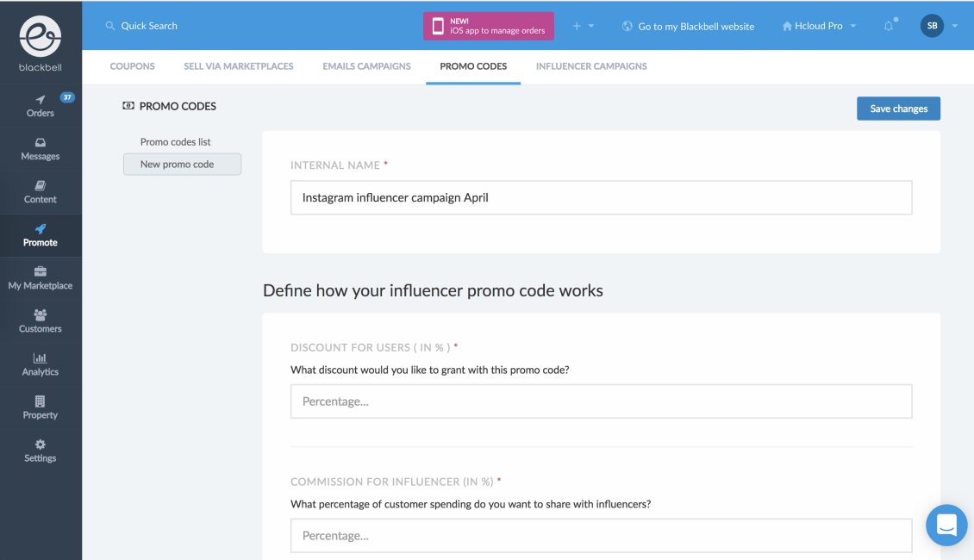Open Settings gear in sidebar
974x560 pixels.
(41, 445)
